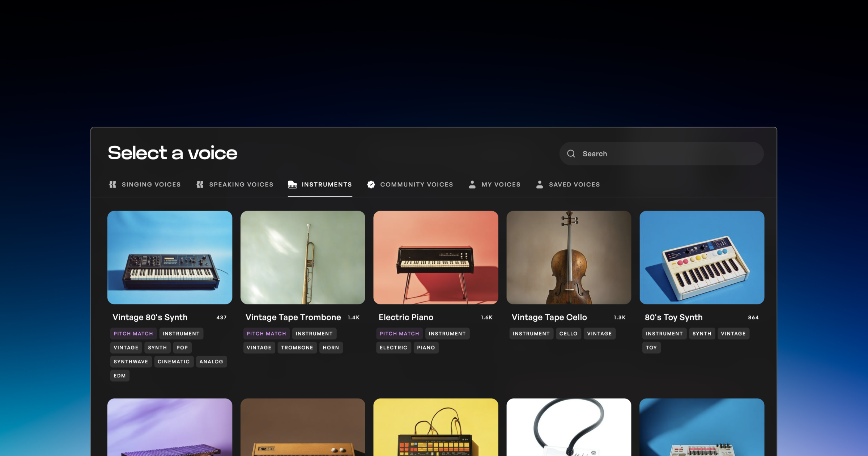Click the Cello tag on Vintage Tape Cello

click(568, 334)
